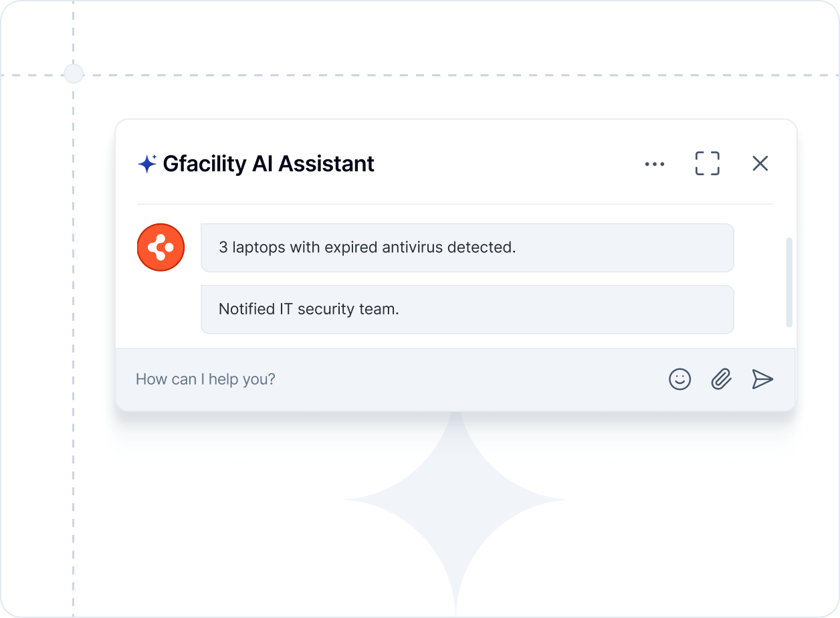
Task: Expand the assistant to fullscreen
Action: point(707,164)
